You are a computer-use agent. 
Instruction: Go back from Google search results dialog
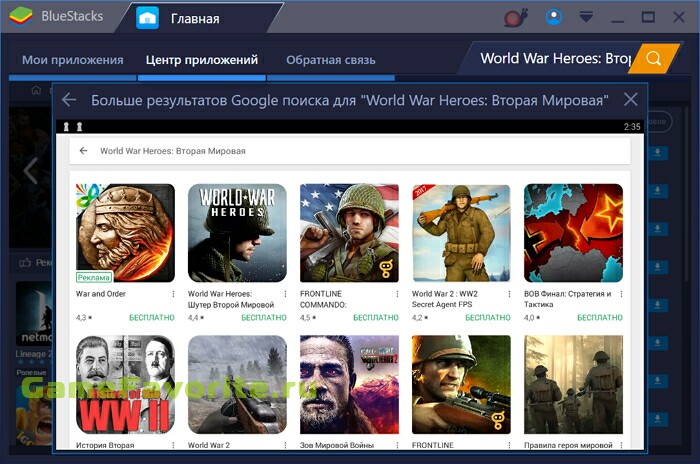coord(69,100)
